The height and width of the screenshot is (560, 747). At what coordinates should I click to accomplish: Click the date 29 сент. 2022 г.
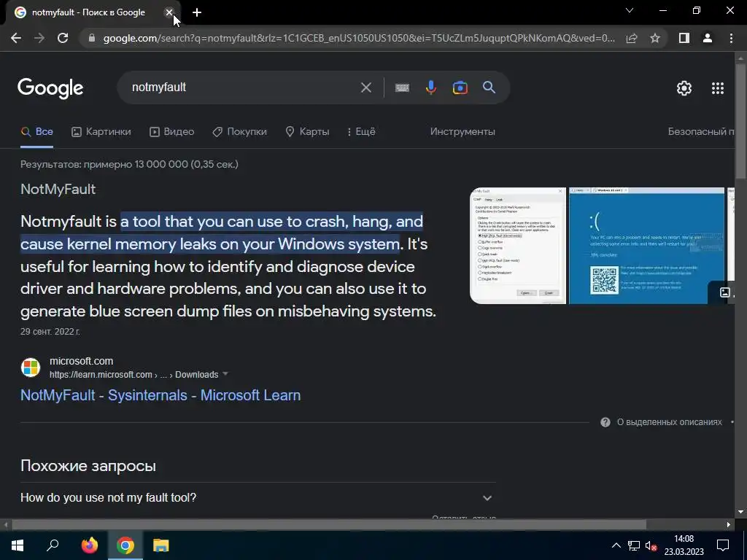pyautogui.click(x=50, y=332)
